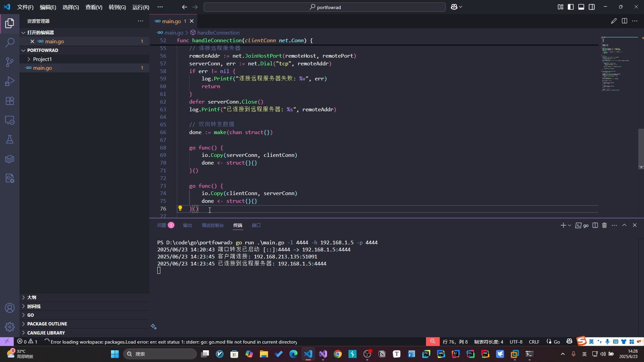Open the 查看(V) menu
644x362 pixels.
coord(94,7)
